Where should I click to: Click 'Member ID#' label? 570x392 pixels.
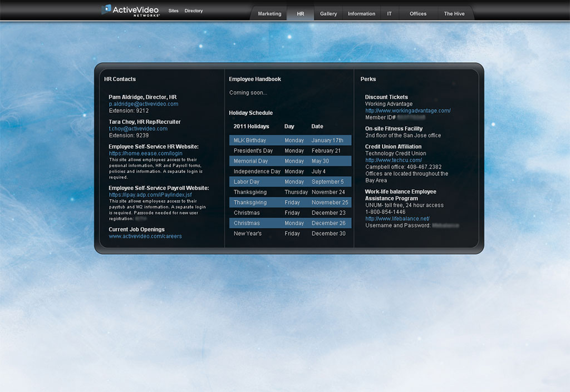[x=380, y=117]
